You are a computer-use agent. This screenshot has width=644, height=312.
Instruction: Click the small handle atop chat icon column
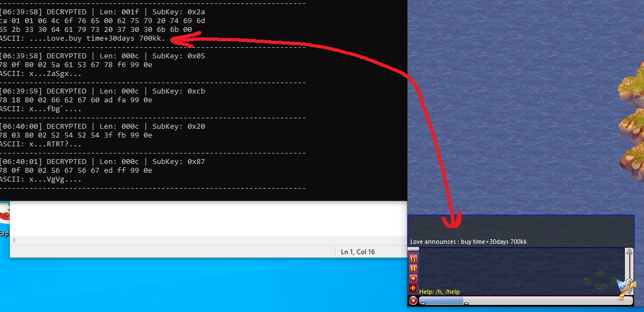click(x=413, y=249)
